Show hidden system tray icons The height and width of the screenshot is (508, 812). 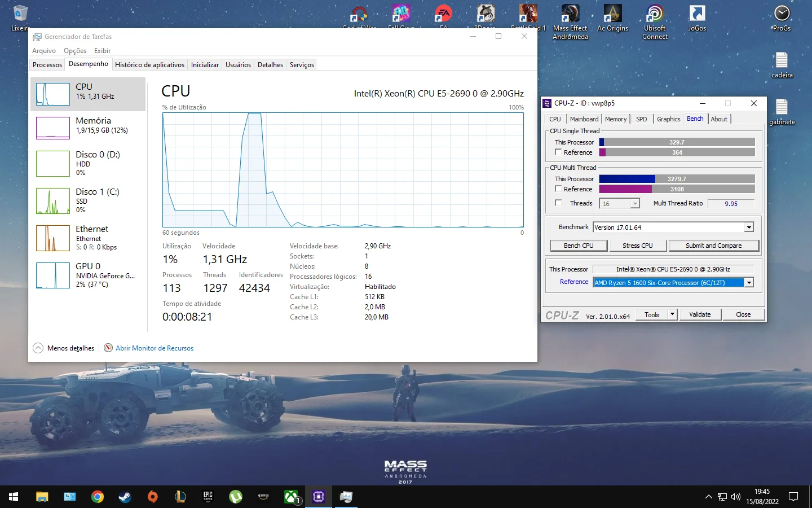point(708,497)
